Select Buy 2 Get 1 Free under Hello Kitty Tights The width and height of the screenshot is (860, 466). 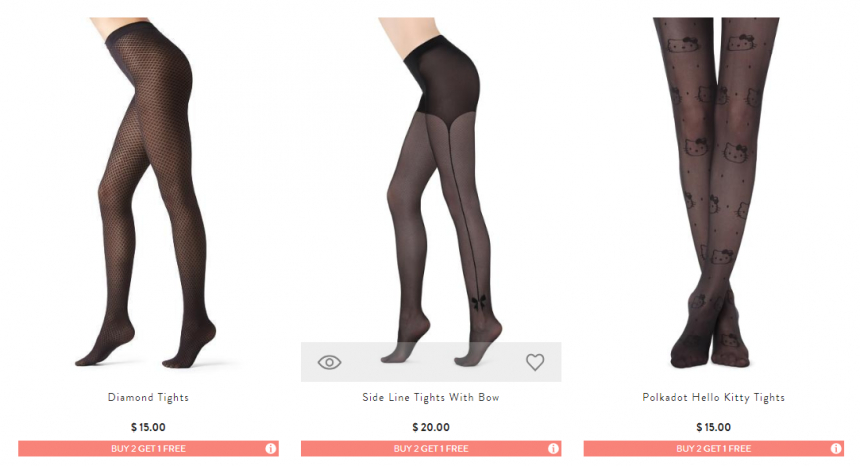coord(714,448)
